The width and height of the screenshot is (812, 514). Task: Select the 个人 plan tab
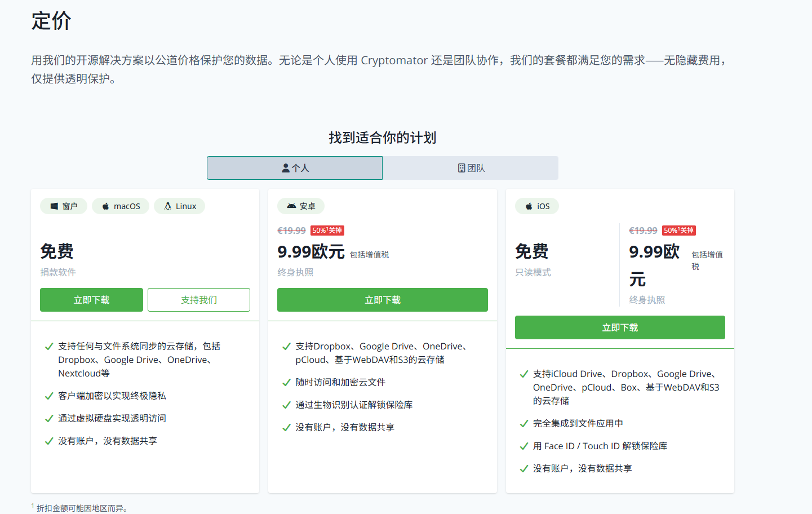(x=295, y=168)
